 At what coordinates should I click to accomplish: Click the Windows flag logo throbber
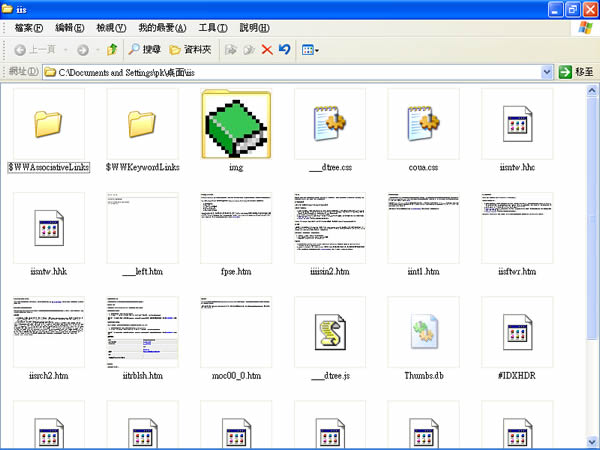pyautogui.click(x=585, y=28)
